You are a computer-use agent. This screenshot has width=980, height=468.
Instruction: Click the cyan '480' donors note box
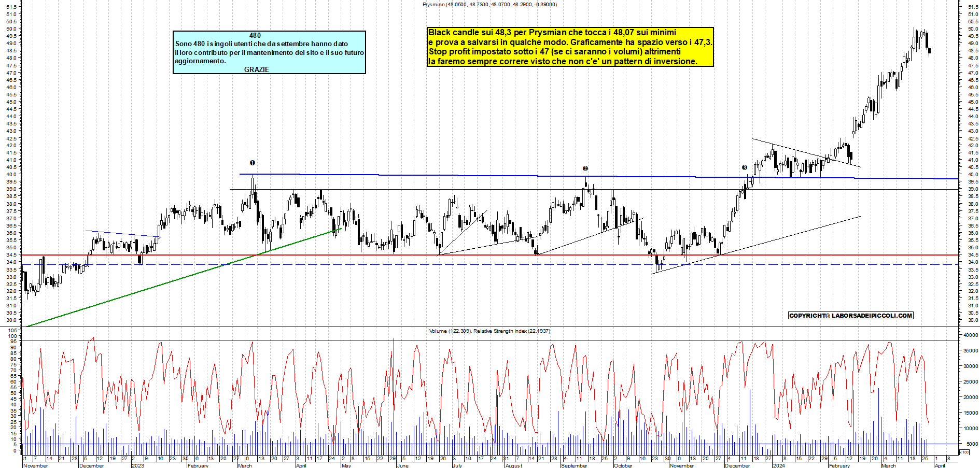point(269,52)
